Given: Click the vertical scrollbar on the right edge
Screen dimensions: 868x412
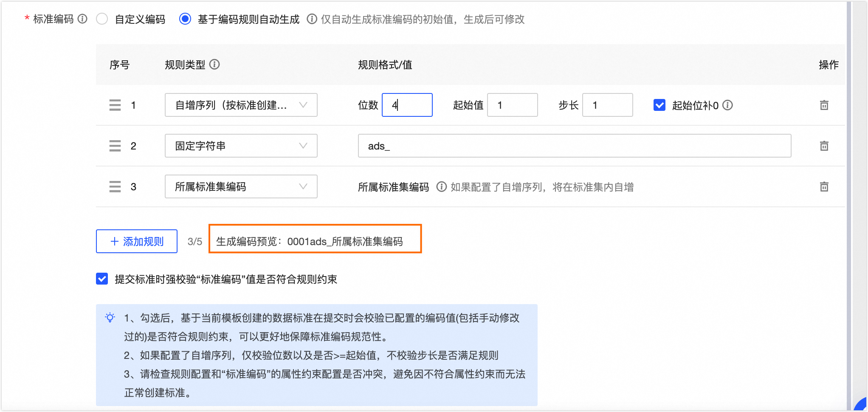Looking at the screenshot, I should [849, 206].
